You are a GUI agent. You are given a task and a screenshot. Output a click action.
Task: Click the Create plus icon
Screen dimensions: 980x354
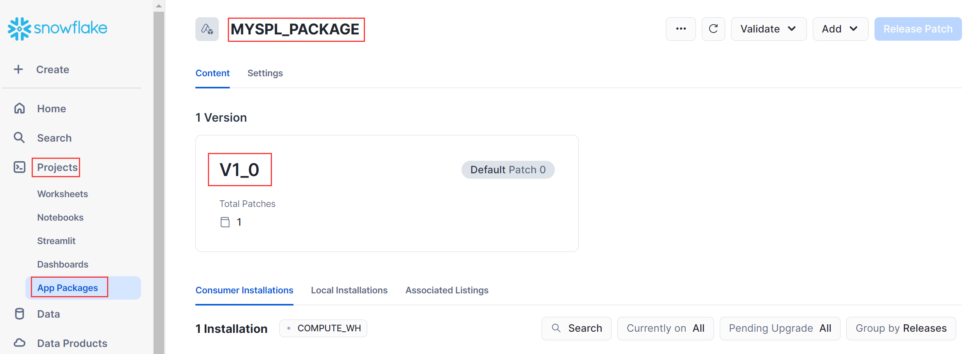(18, 70)
